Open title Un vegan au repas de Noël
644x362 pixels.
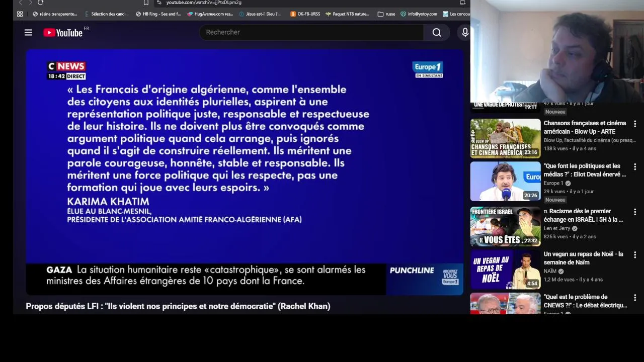coord(583,258)
